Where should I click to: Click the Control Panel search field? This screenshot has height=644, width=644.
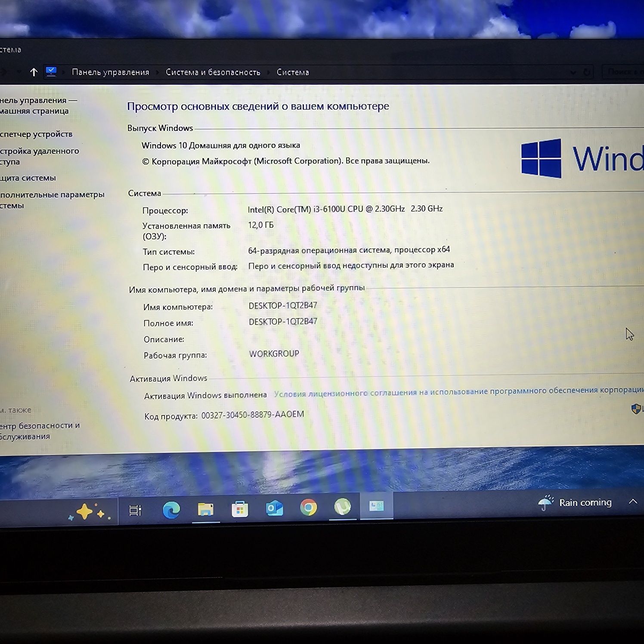(622, 71)
